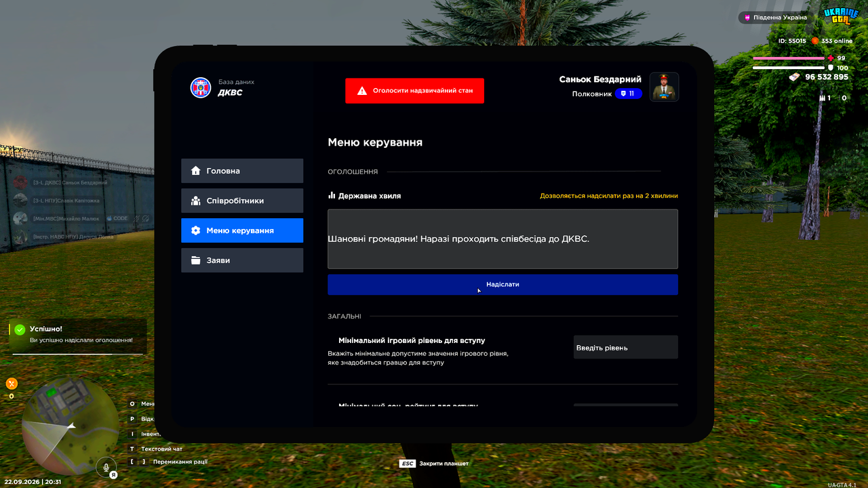
Task: Open the Заяви section
Action: [242, 260]
